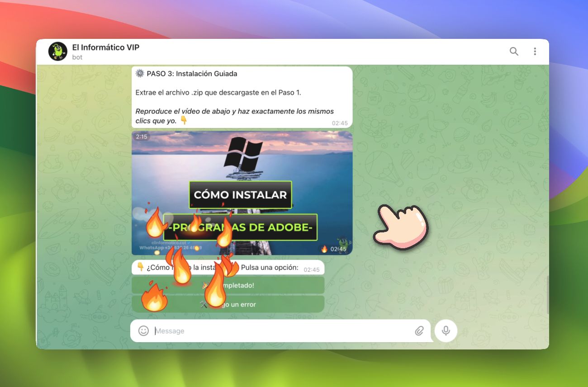Open the El Informático VIP chat title

[106, 47]
